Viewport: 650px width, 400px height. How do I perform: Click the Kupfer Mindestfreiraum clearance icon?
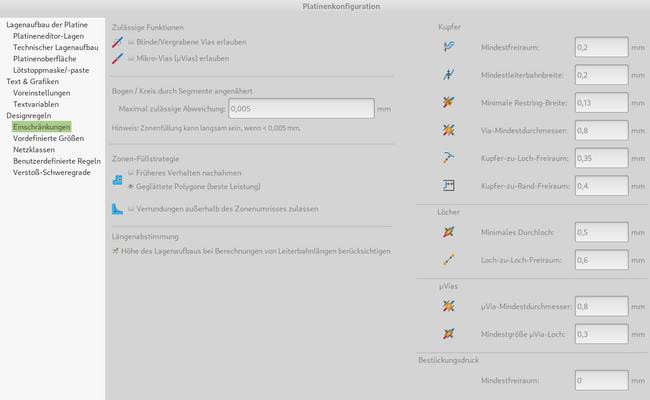tap(449, 47)
